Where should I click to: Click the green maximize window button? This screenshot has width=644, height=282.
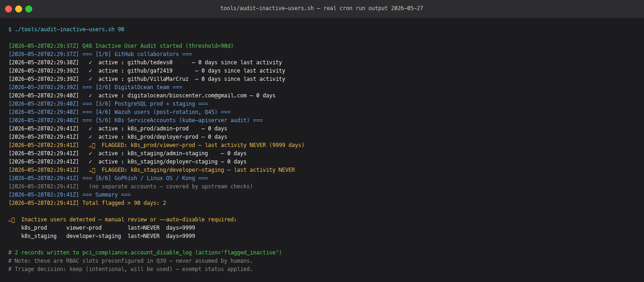click(x=29, y=9)
